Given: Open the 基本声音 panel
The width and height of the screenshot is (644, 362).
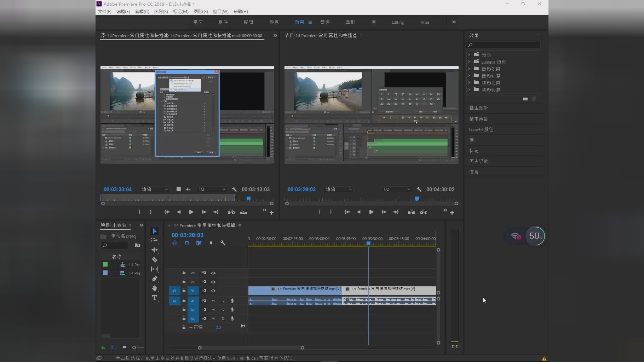Looking at the screenshot, I should coord(478,119).
